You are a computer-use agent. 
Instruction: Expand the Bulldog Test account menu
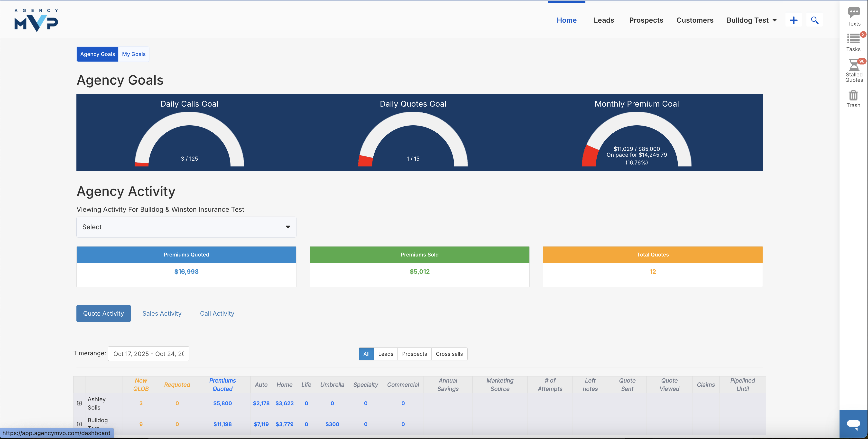(x=751, y=20)
